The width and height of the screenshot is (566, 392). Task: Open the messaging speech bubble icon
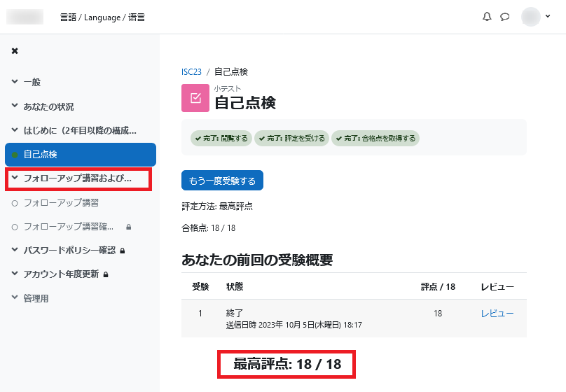coord(504,17)
